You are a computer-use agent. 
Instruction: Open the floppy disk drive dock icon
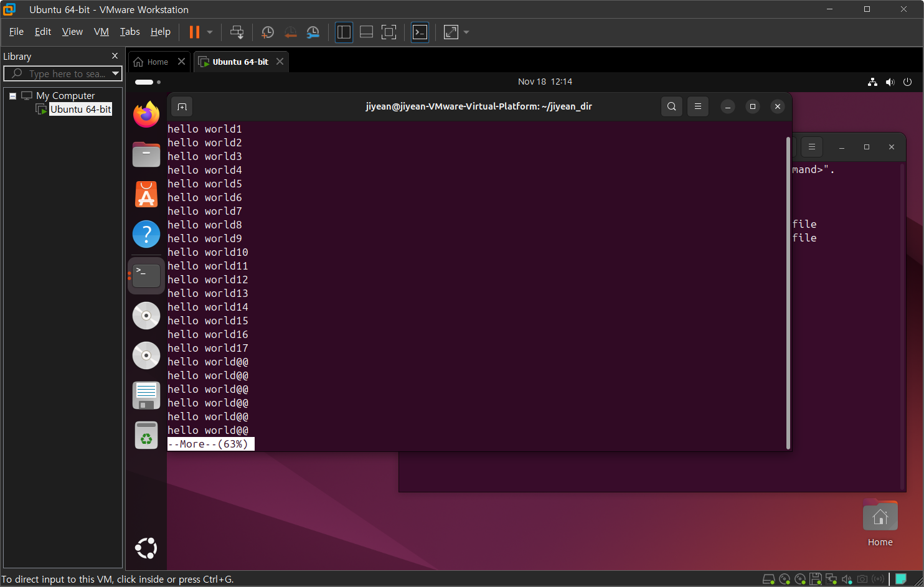coord(146,395)
